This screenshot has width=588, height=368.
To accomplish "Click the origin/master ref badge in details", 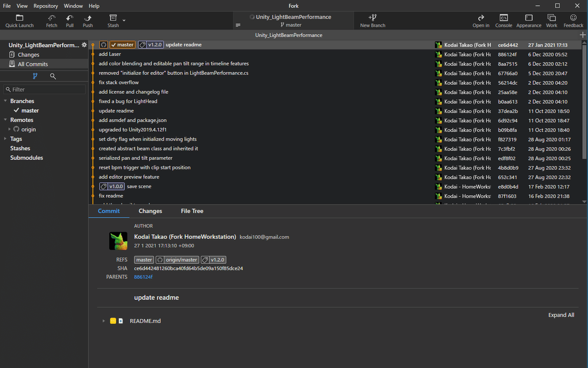I will pyautogui.click(x=177, y=260).
